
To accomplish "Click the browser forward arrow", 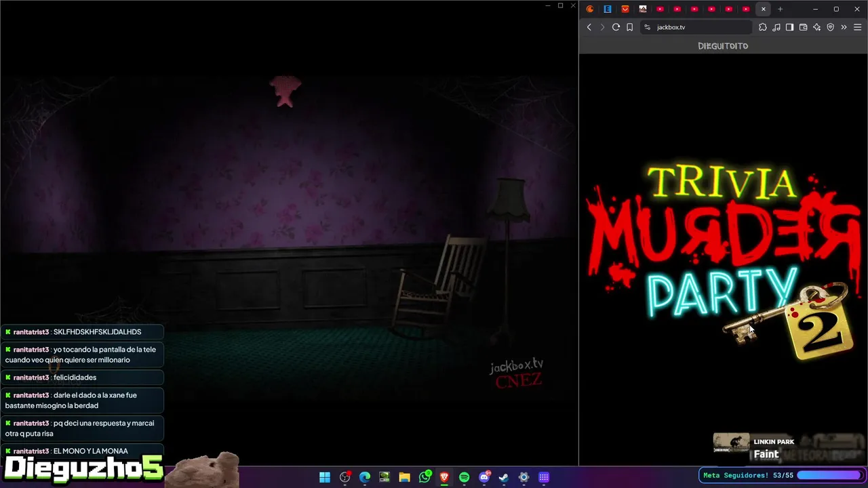I will [x=602, y=27].
